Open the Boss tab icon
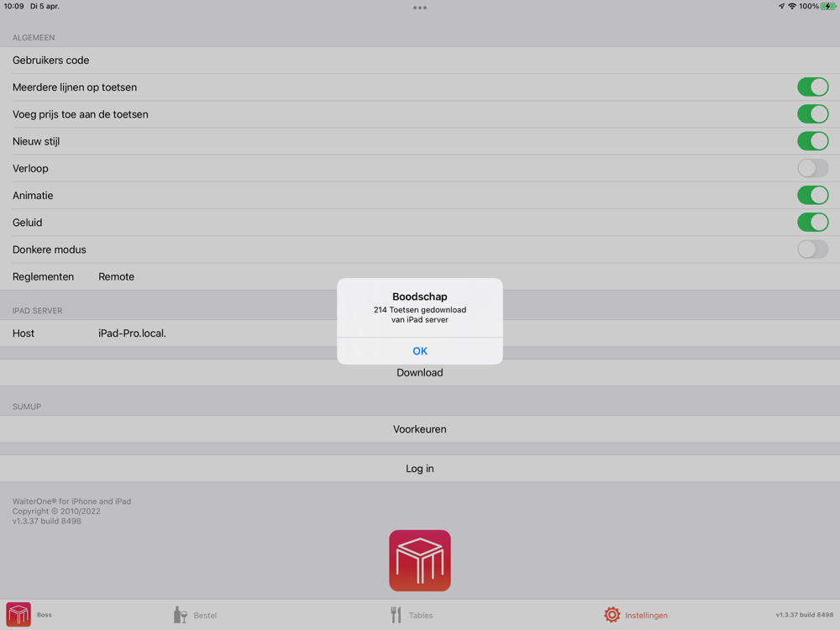The width and height of the screenshot is (840, 630). tap(18, 615)
